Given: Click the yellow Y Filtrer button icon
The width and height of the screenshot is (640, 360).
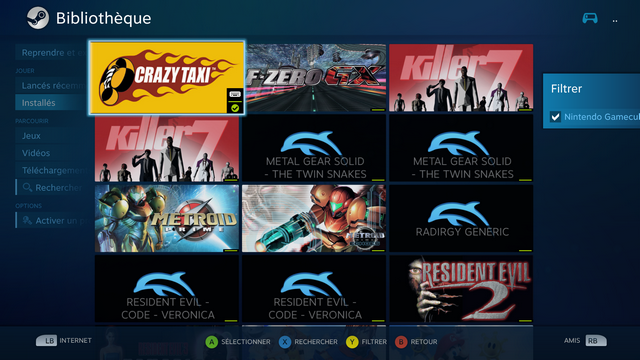Looking at the screenshot, I should pos(352,342).
